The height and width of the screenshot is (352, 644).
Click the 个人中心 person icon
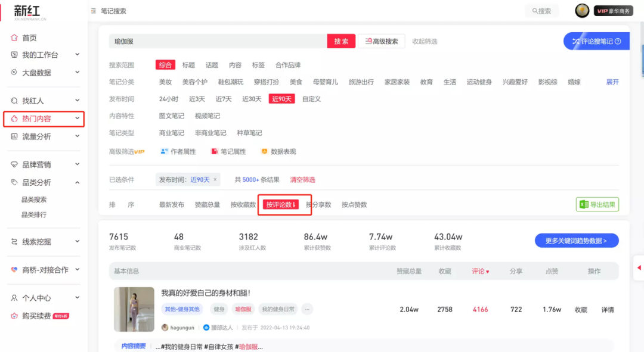pos(14,298)
